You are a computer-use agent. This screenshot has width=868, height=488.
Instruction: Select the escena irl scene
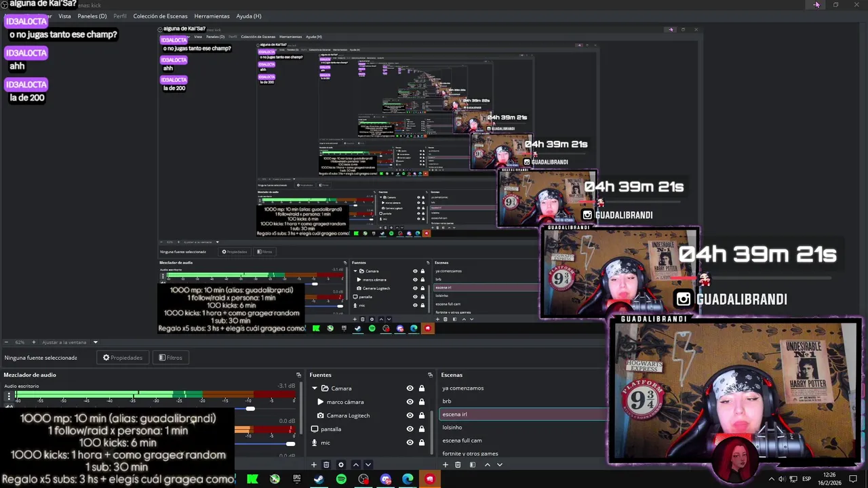click(x=524, y=414)
